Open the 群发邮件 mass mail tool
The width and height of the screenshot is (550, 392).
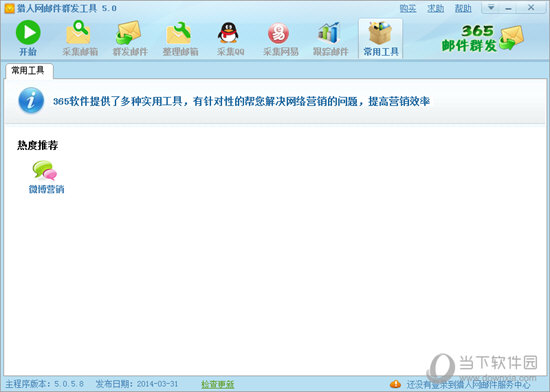(x=130, y=38)
